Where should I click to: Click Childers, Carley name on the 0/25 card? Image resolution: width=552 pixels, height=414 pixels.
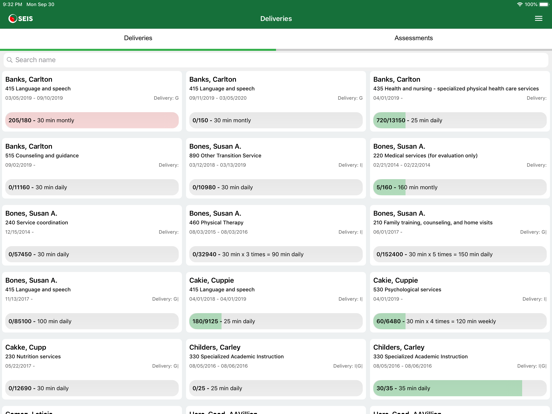click(215, 347)
